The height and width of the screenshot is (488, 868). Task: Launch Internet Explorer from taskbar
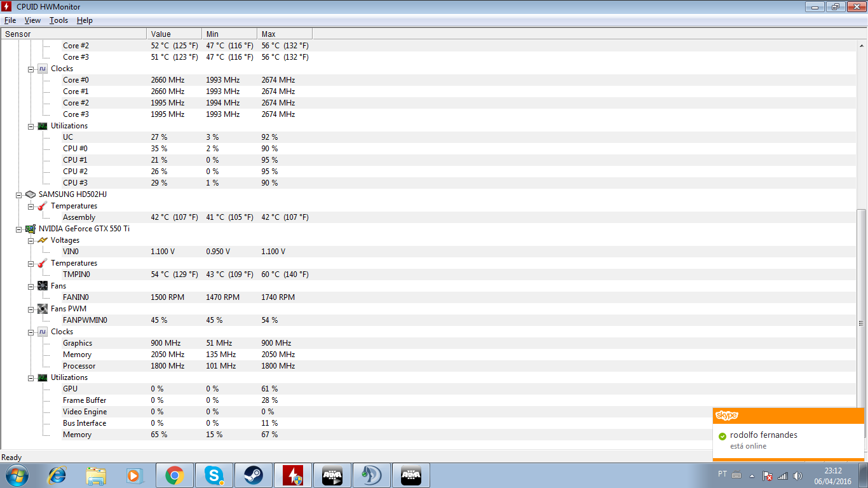(x=57, y=475)
